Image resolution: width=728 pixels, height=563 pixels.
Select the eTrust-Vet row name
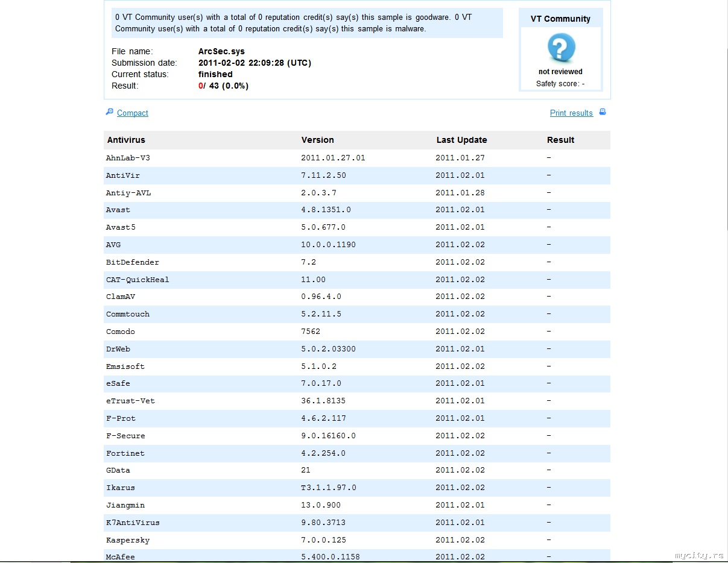[x=130, y=401]
